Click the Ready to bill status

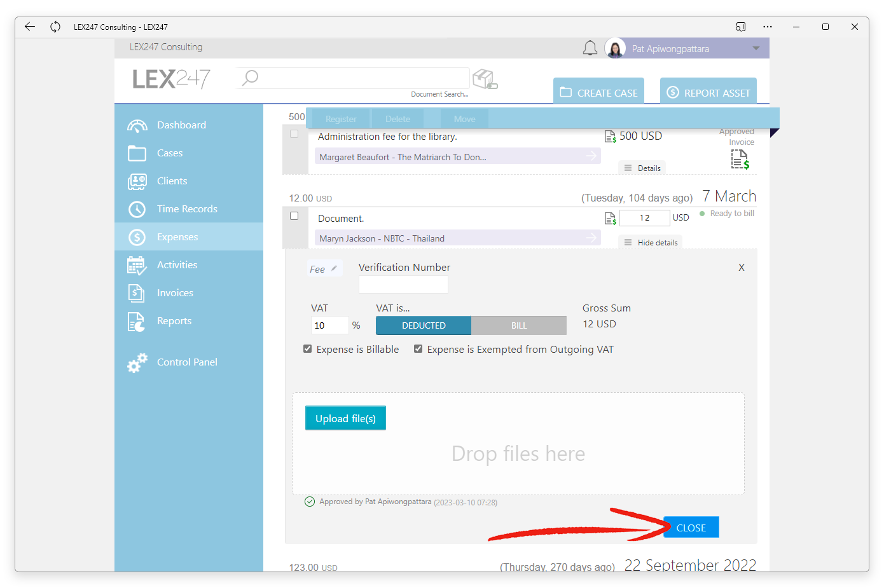pos(727,214)
